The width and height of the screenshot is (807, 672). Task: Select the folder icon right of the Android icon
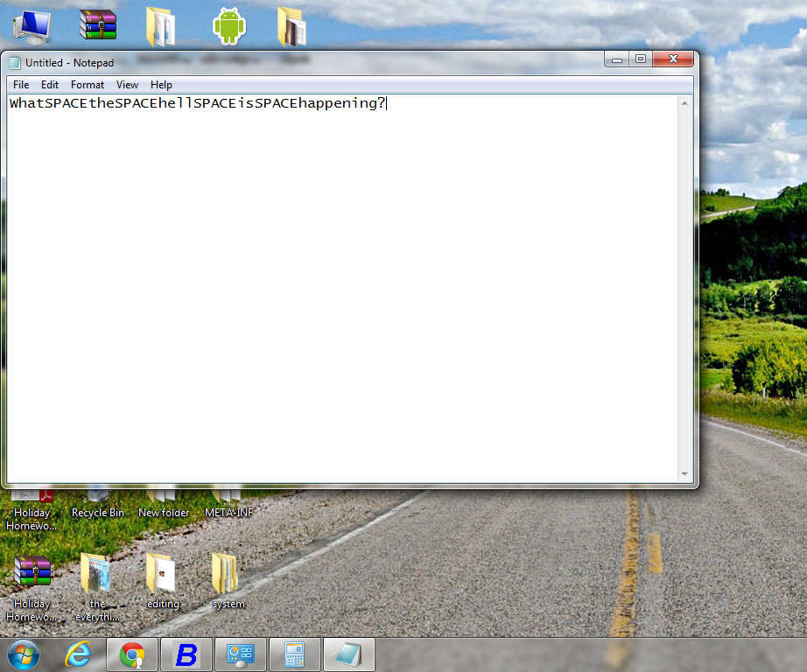(x=291, y=27)
